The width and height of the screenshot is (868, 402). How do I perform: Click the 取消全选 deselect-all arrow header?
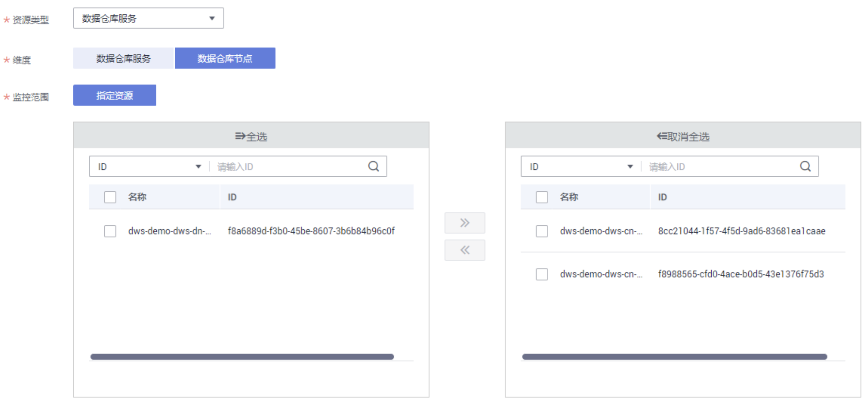pos(683,136)
